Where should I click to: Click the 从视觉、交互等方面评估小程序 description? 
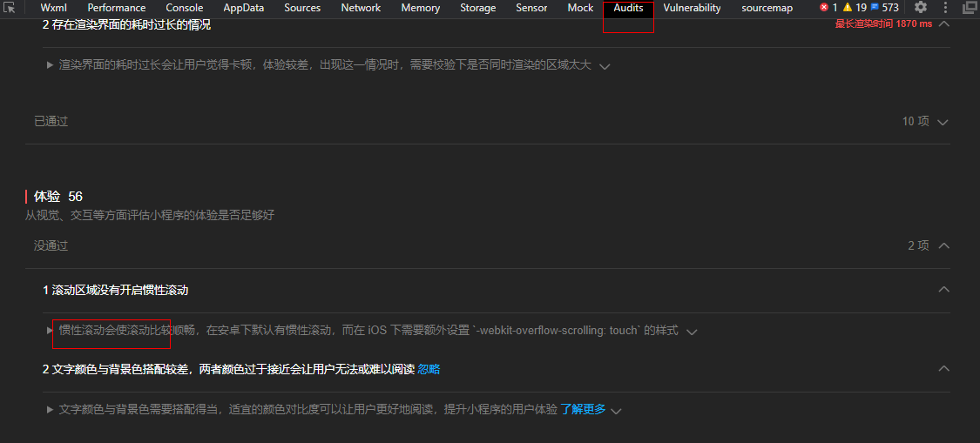[x=149, y=216]
